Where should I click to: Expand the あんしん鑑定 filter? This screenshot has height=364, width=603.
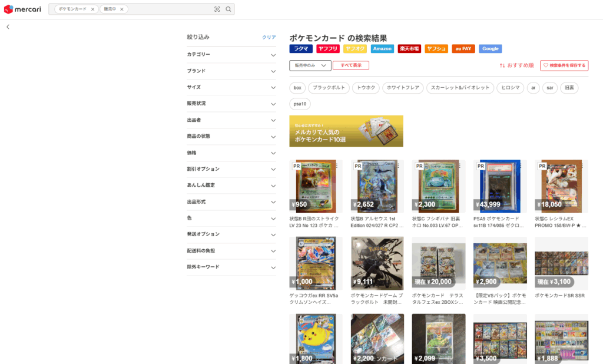pos(231,186)
